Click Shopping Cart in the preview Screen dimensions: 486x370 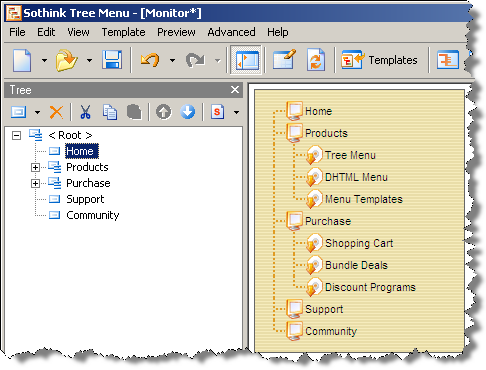pos(359,243)
